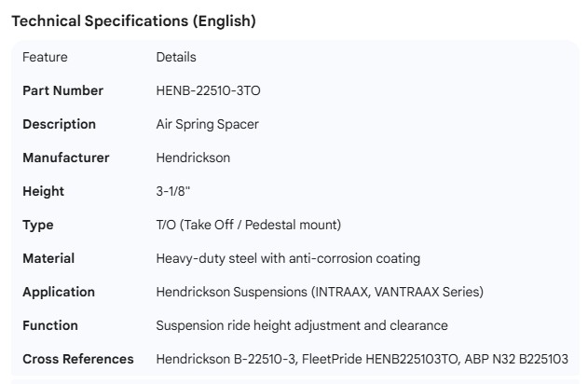The image size is (588, 384).
Task: Click the Technical Specifications (English) heading
Action: (x=133, y=21)
